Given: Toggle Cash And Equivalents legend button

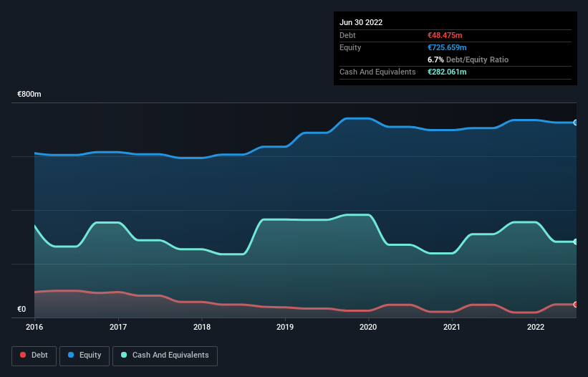Looking at the screenshot, I should coord(165,355).
